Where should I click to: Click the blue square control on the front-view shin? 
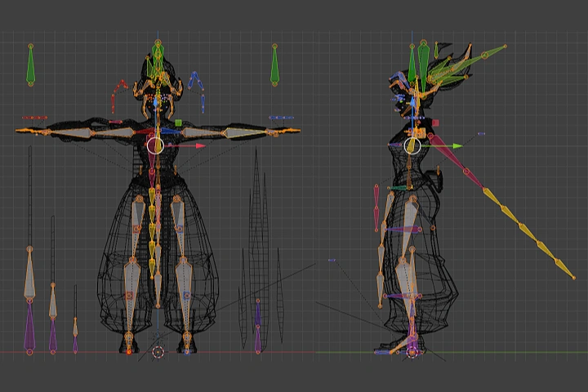(187, 296)
